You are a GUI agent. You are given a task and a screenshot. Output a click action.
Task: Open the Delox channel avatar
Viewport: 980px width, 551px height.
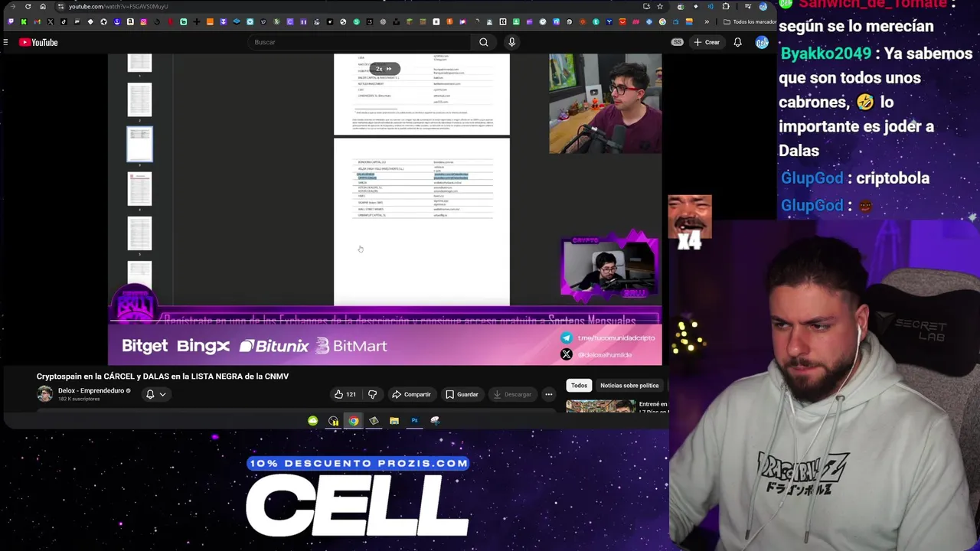pos(45,394)
